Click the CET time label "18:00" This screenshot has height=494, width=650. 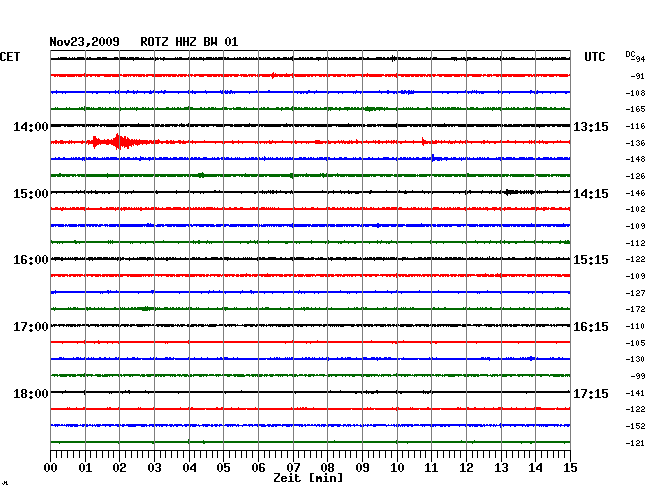click(x=31, y=394)
